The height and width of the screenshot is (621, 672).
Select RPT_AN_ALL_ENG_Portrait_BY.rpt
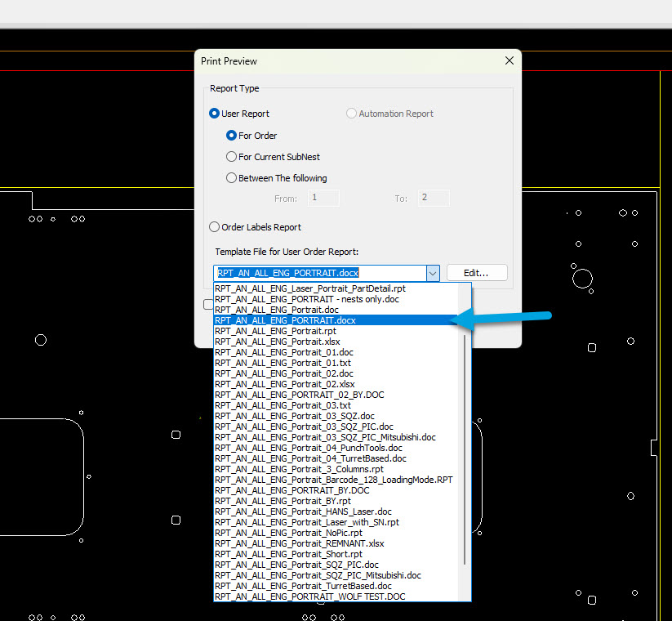point(336,501)
